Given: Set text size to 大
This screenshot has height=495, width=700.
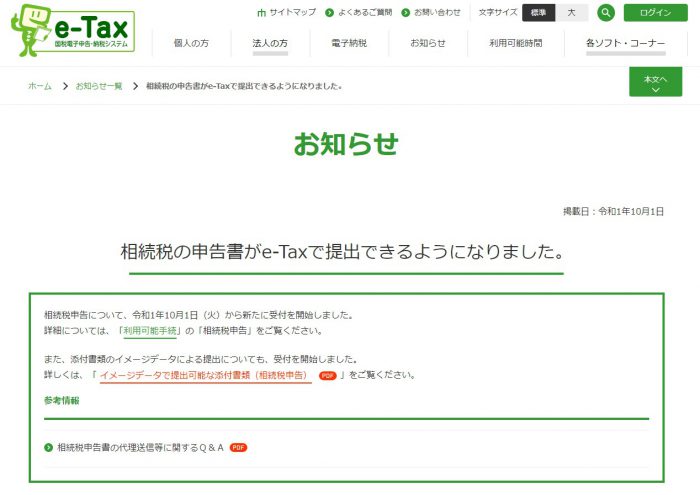Looking at the screenshot, I should [x=571, y=13].
